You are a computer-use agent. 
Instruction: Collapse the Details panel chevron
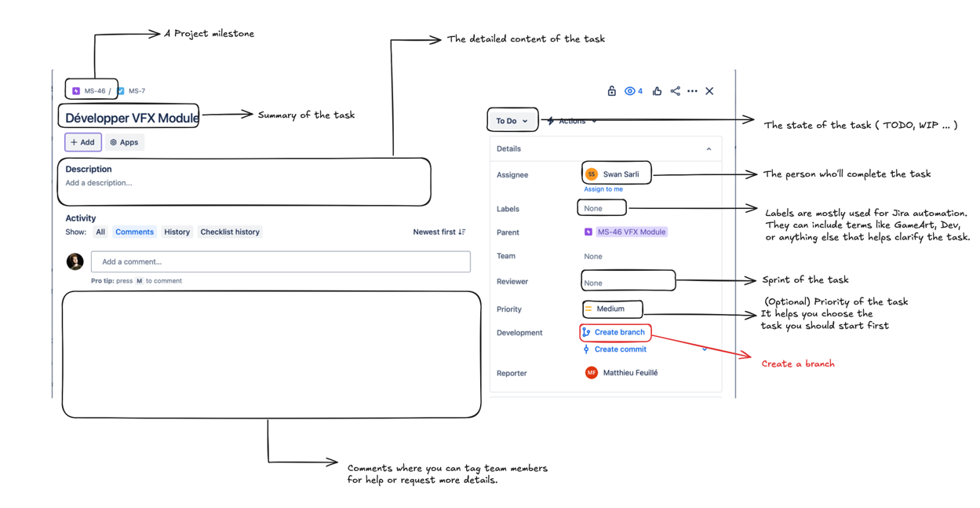pos(709,148)
